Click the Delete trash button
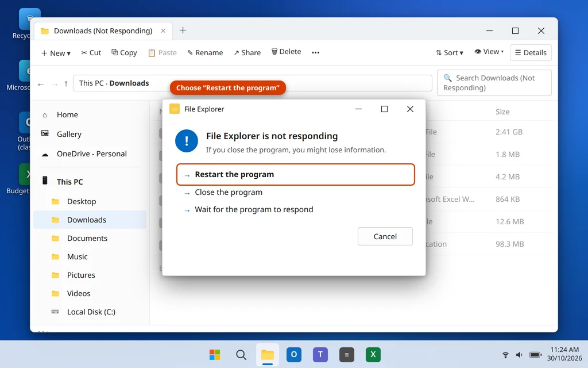This screenshot has height=368, width=588. point(286,52)
